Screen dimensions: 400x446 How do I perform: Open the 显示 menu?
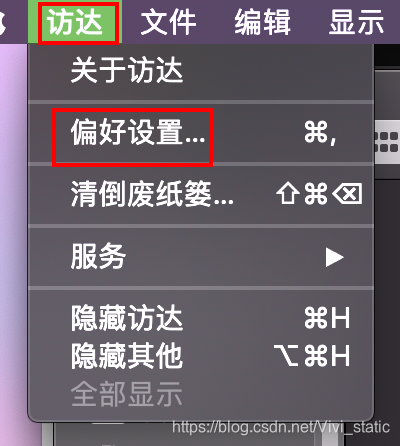(357, 22)
